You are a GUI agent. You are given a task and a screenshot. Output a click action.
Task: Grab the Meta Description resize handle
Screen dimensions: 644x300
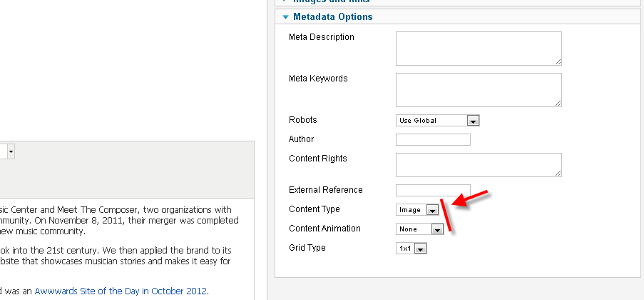[x=558, y=61]
